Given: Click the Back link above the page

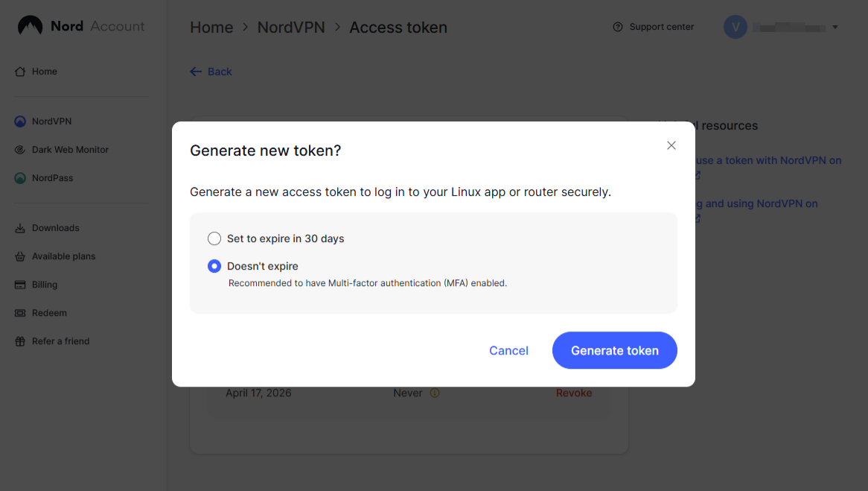Looking at the screenshot, I should pos(211,71).
